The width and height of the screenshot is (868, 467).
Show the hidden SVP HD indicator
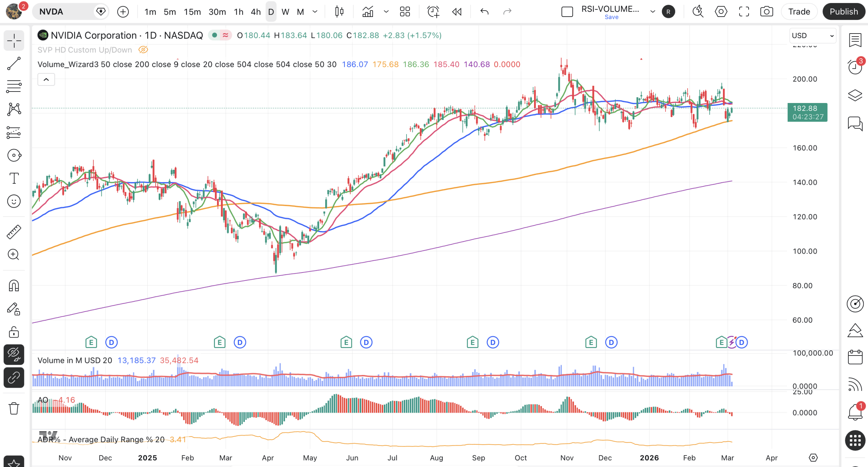pos(143,50)
